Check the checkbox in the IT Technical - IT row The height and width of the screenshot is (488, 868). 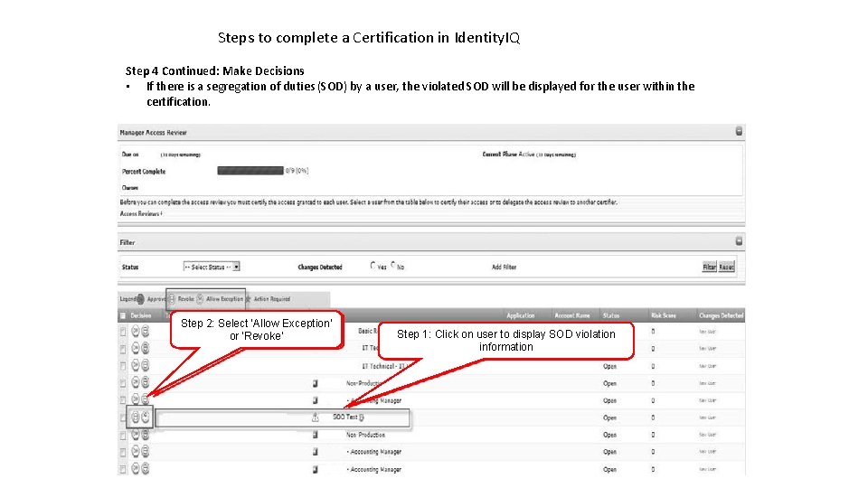click(x=123, y=366)
